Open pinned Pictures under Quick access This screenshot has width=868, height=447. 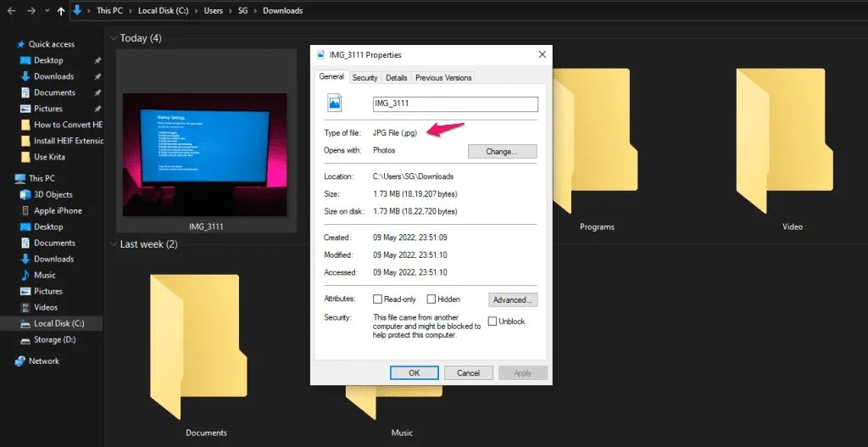pos(48,109)
